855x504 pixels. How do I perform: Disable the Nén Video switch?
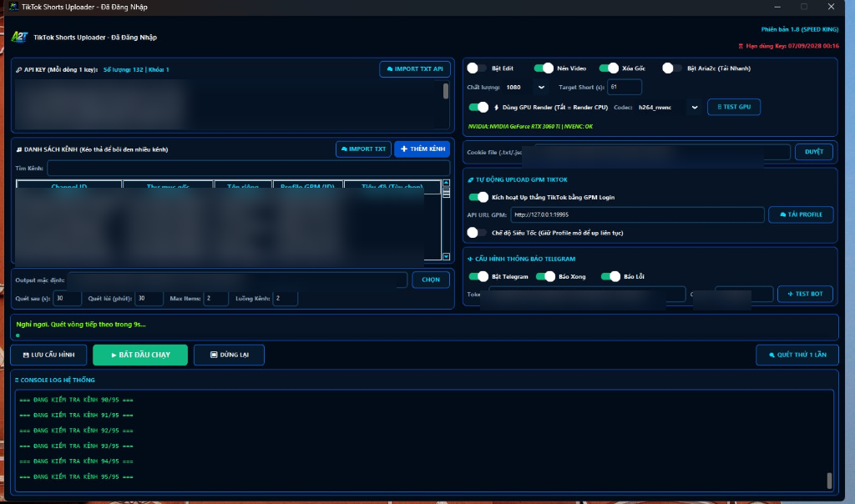544,68
